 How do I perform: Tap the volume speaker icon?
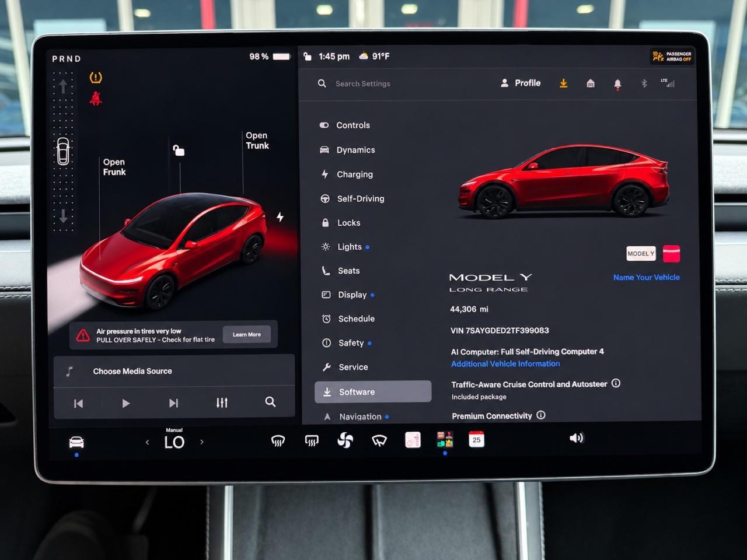(576, 438)
